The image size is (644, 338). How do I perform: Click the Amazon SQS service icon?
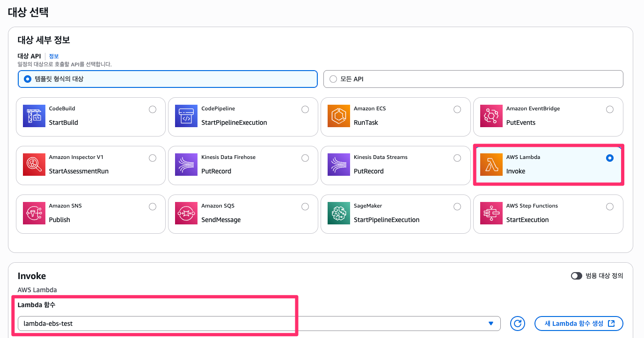[x=187, y=213]
